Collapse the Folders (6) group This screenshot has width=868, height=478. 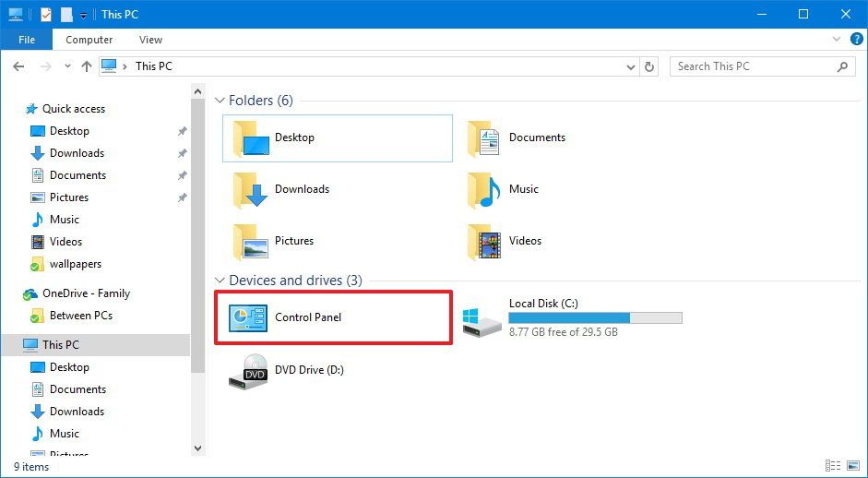coord(220,101)
